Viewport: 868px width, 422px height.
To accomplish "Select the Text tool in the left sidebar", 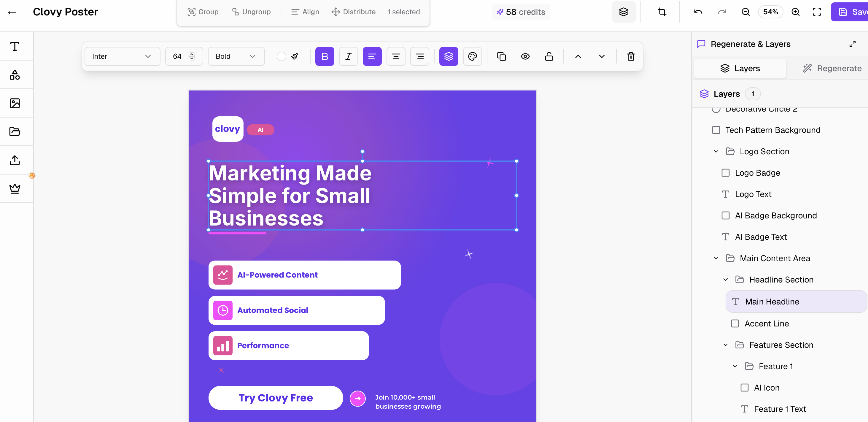I will point(15,46).
